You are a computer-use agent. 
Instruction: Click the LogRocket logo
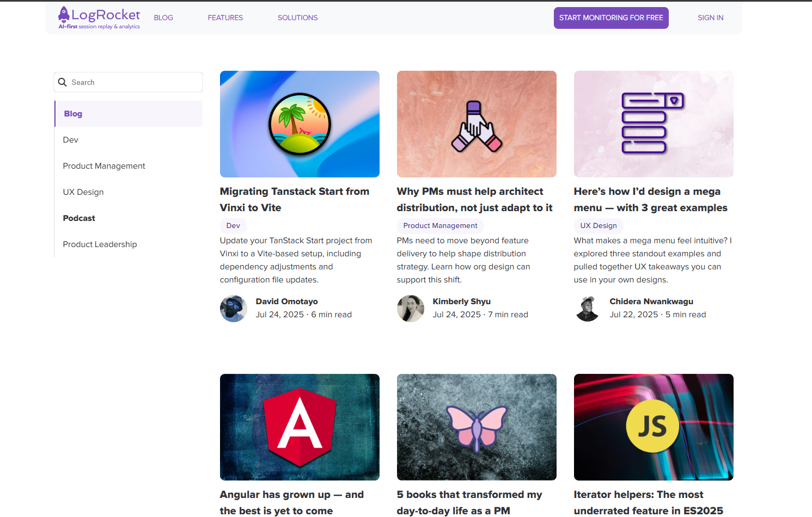(x=99, y=18)
